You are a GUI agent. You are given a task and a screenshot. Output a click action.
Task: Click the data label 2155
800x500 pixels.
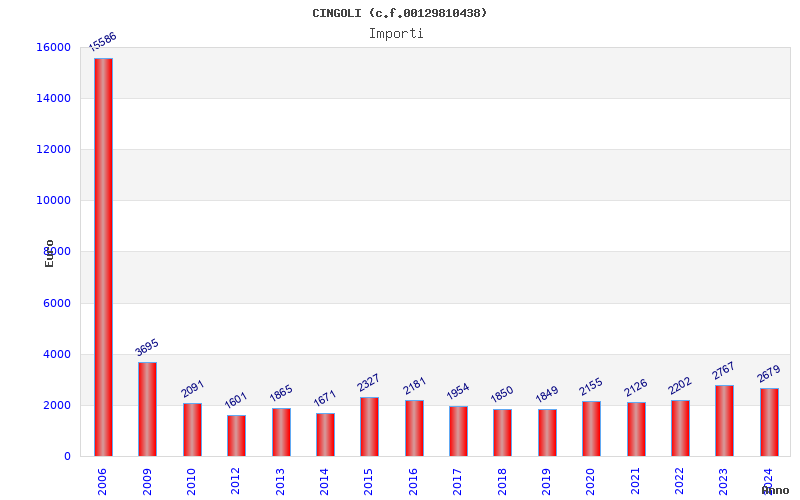click(x=591, y=387)
